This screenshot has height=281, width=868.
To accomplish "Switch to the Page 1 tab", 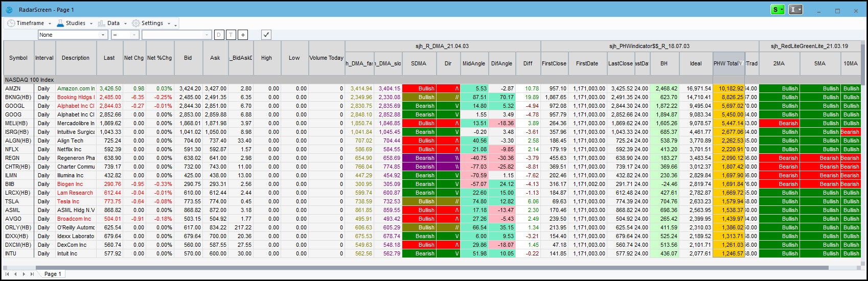I will [x=52, y=274].
